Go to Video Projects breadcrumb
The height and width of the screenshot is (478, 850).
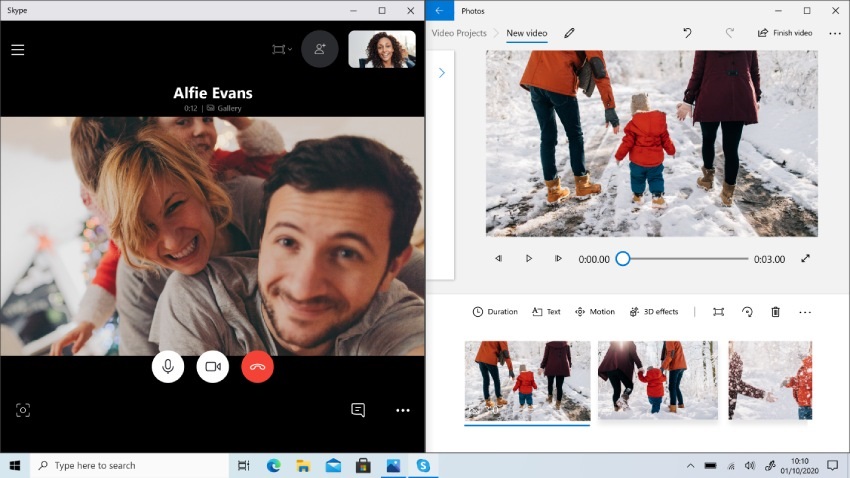459,33
